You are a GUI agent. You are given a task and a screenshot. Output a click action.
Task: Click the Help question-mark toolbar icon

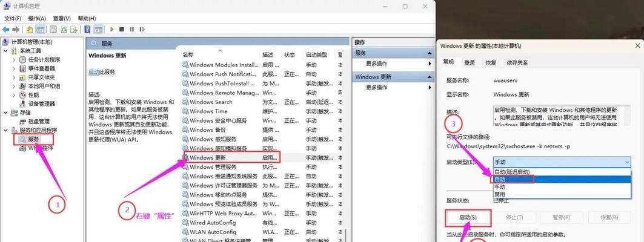87,30
